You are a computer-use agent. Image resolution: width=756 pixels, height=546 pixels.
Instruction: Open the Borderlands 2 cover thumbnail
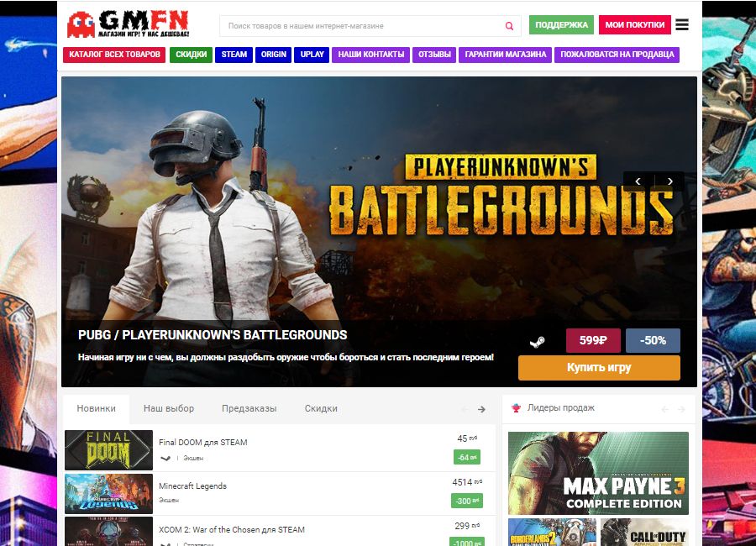click(x=552, y=532)
